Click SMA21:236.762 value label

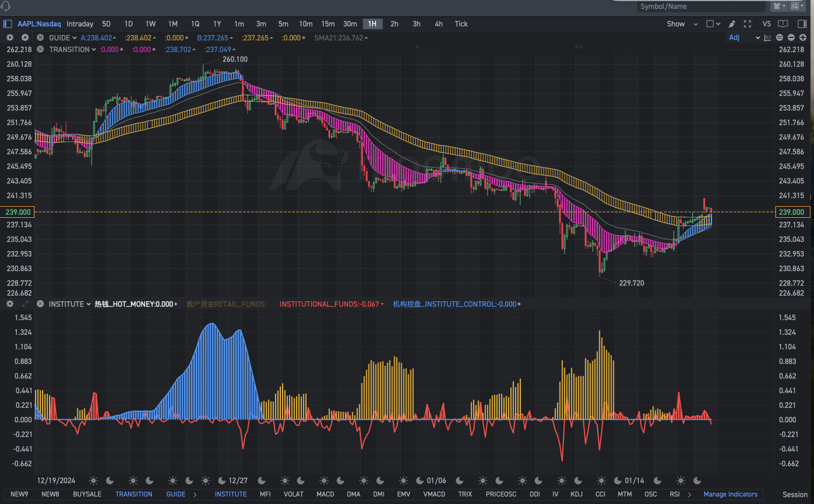(x=339, y=38)
